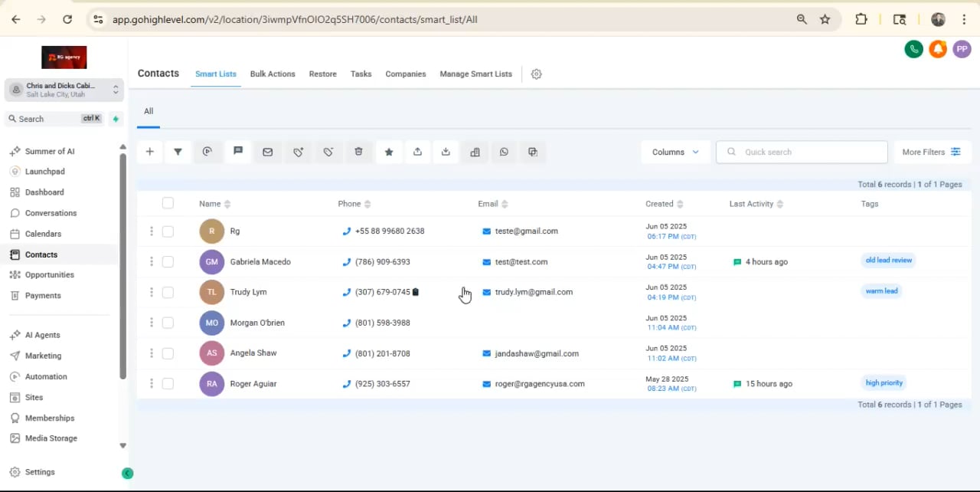The image size is (980, 492).
Task: Click the delete contacts trash icon
Action: click(358, 152)
